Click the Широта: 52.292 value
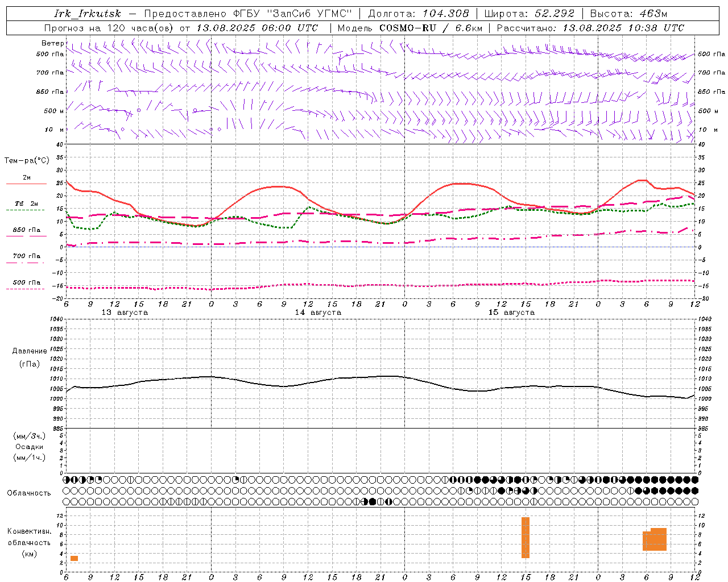The width and height of the screenshot is (728, 582). (x=530, y=14)
